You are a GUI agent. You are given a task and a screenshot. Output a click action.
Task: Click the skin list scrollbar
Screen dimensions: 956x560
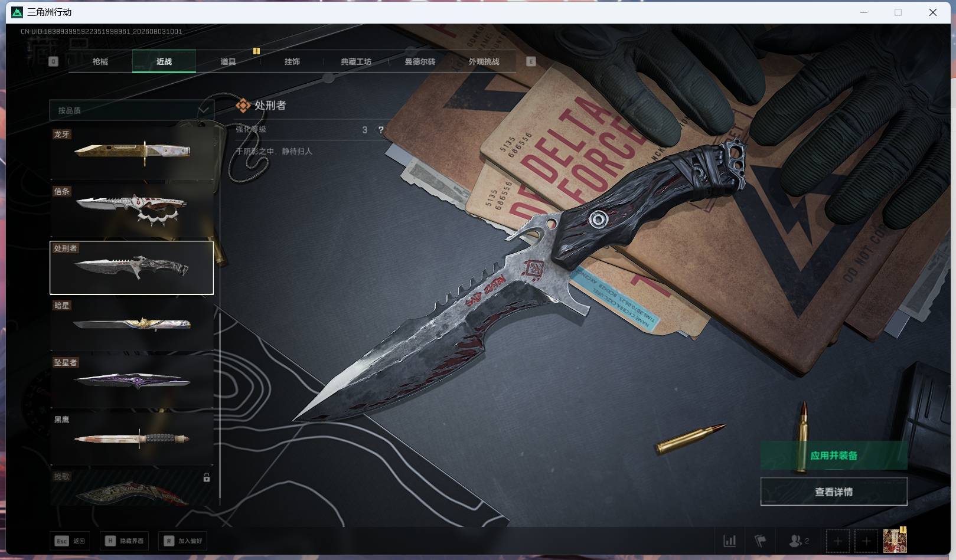click(x=220, y=406)
